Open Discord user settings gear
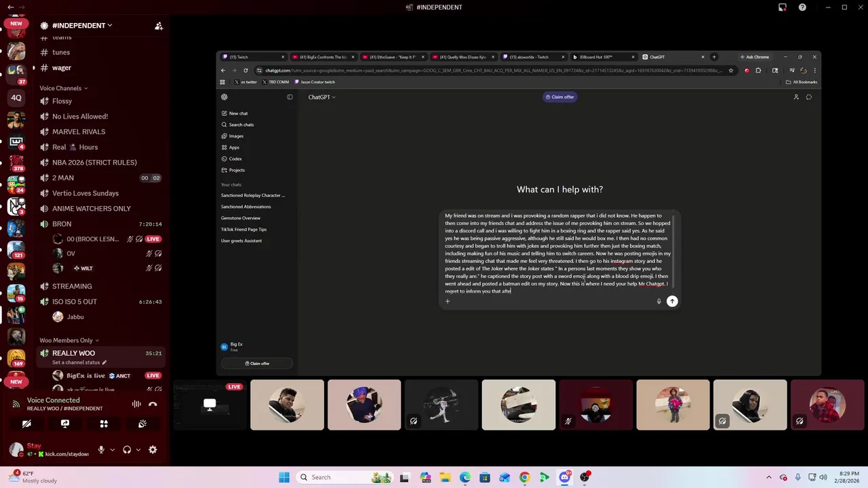This screenshot has width=868, height=488. point(153,449)
